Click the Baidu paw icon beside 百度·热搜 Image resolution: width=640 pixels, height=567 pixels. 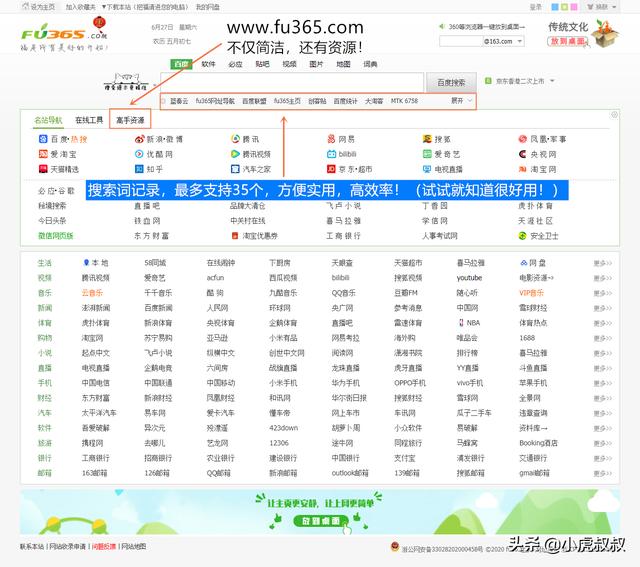[43, 139]
